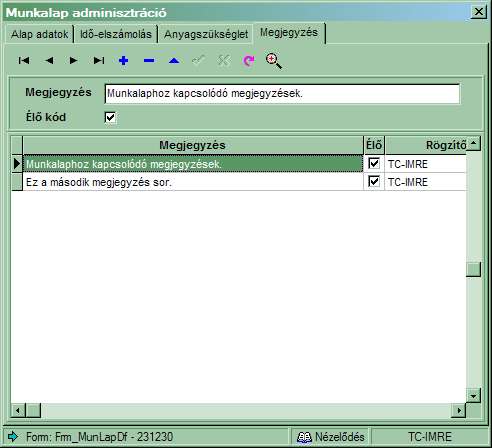Screen dimensions: 492x448
Task: Open the search magnifier tool
Action: 274,61
